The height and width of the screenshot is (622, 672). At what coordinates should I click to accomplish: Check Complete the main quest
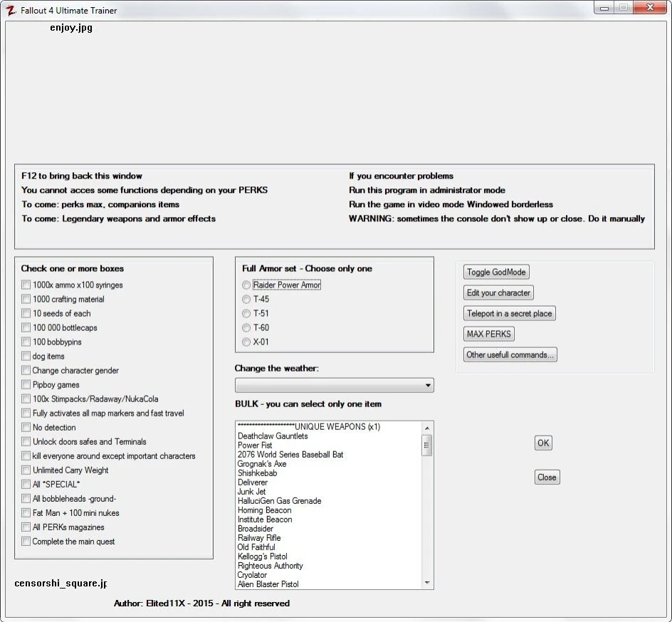point(26,542)
